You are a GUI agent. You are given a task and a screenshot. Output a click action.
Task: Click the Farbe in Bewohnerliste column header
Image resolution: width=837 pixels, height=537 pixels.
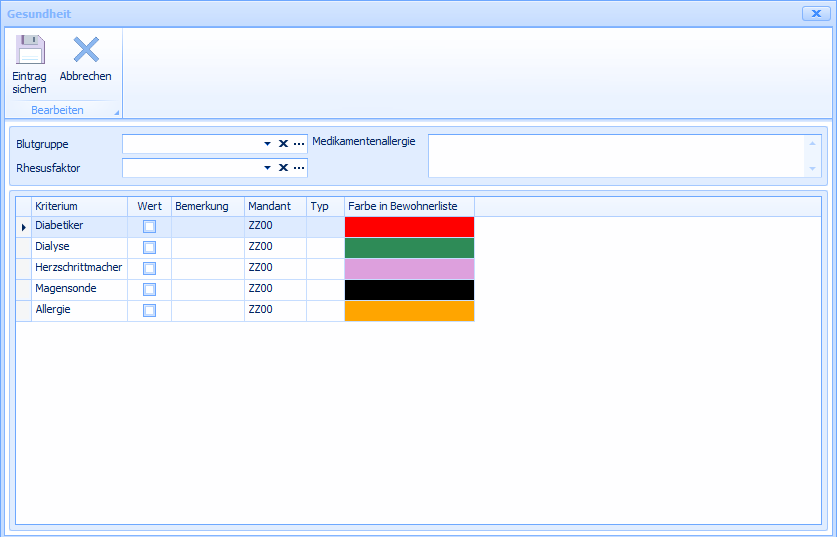coord(409,206)
